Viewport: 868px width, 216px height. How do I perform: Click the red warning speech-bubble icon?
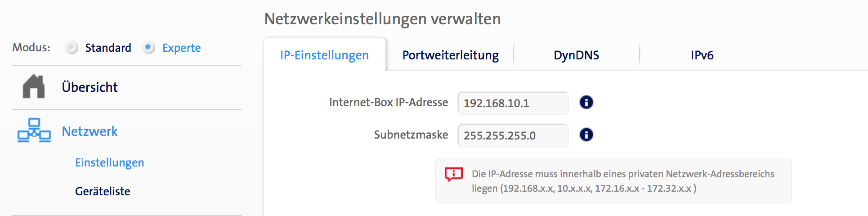pos(453,174)
